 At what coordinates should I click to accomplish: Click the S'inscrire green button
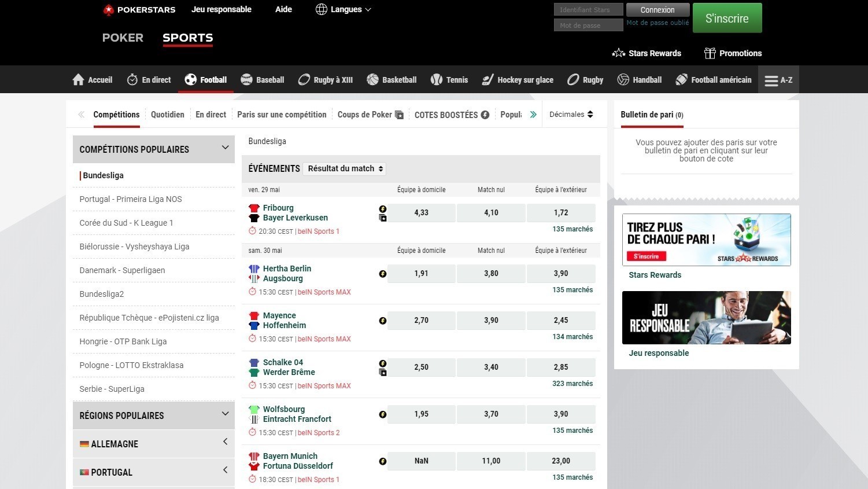click(x=727, y=18)
